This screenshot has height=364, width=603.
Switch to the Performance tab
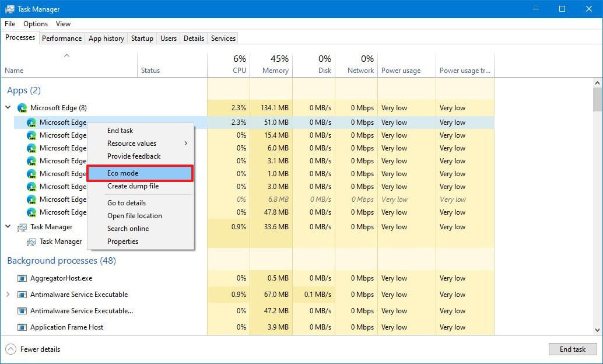pos(62,38)
